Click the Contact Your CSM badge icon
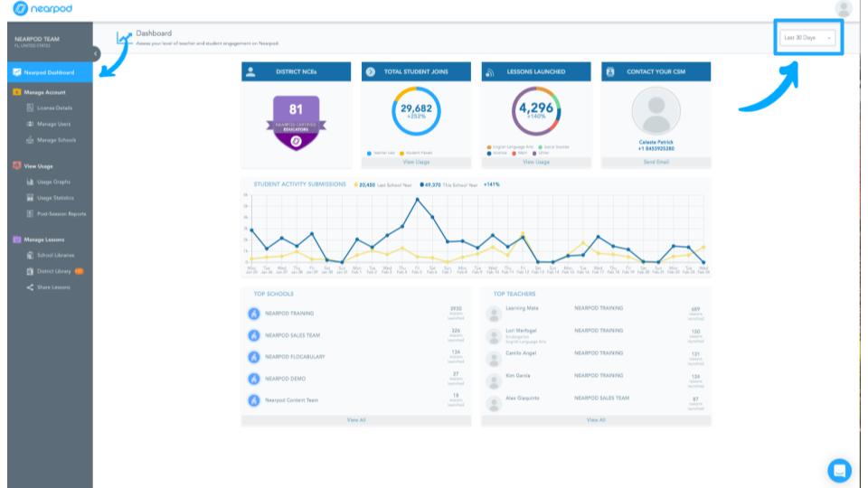Screen dimensions: 868x488 click(610, 72)
